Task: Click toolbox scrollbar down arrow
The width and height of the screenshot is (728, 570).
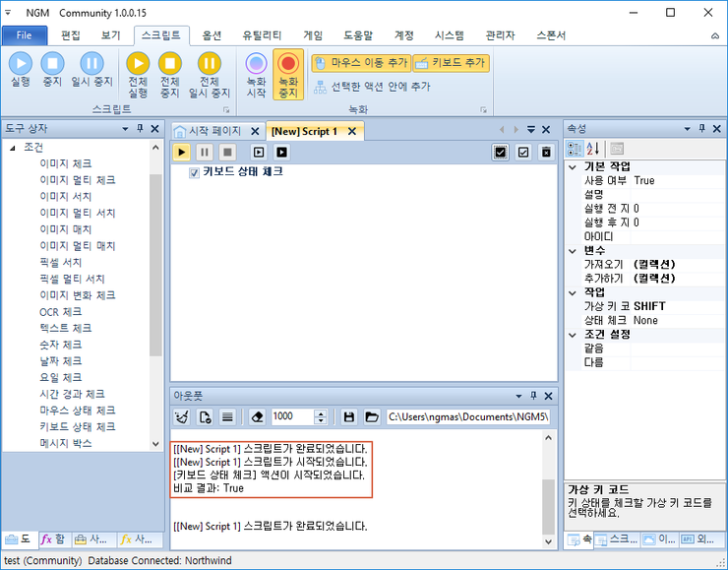Action: [x=155, y=444]
